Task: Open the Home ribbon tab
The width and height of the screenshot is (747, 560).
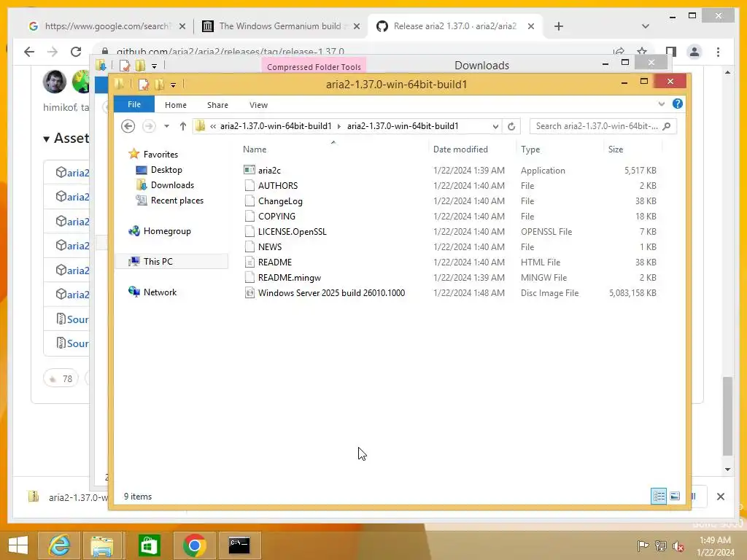Action: (175, 105)
